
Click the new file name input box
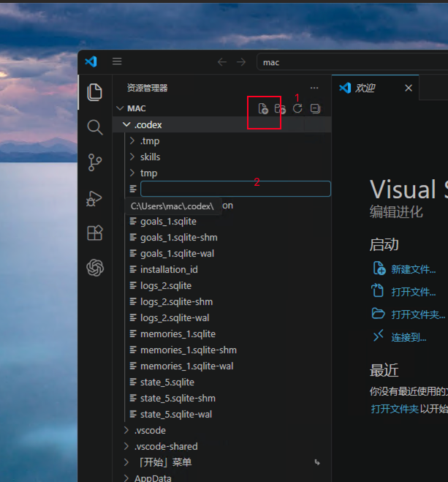[x=235, y=189]
